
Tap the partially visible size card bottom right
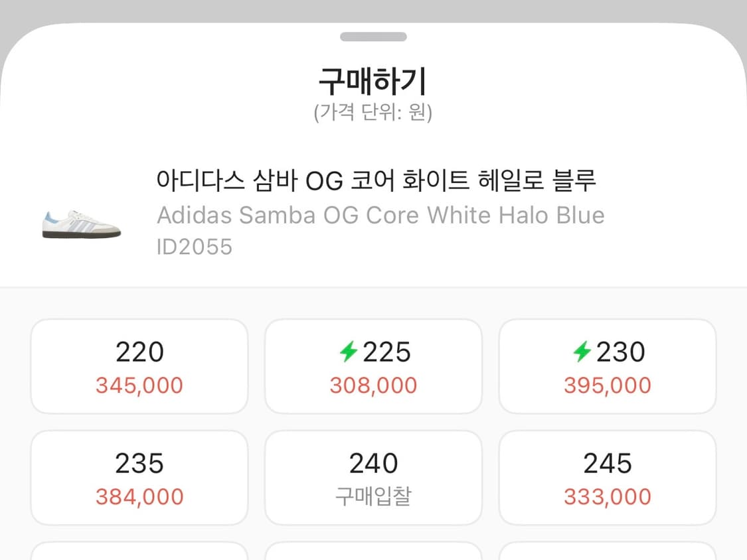(607, 554)
